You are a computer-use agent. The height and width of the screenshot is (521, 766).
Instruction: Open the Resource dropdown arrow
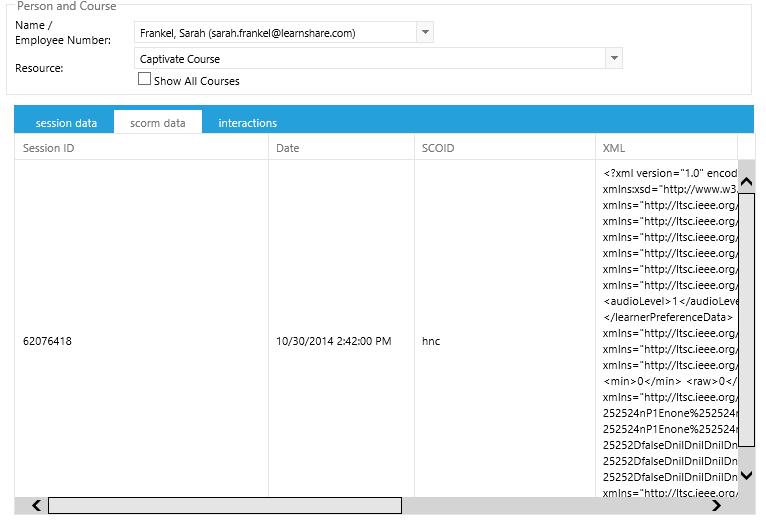click(x=613, y=59)
